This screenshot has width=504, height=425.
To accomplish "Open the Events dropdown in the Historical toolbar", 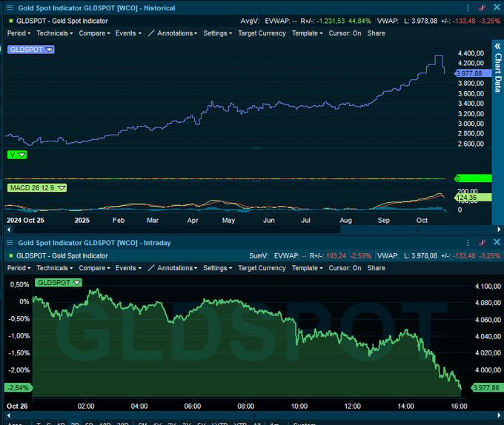I will pos(128,33).
